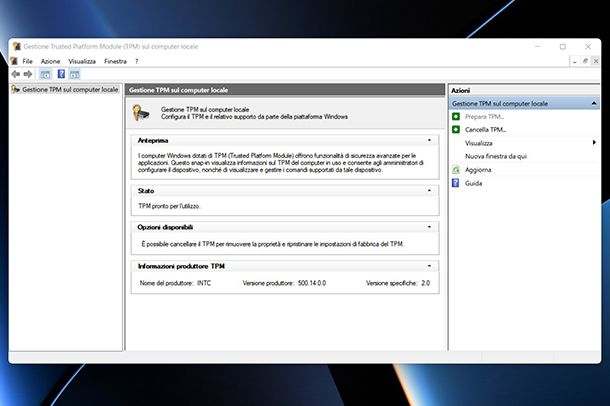This screenshot has width=610, height=406.
Task: Click the Guida help icon in Azioni
Action: click(456, 183)
